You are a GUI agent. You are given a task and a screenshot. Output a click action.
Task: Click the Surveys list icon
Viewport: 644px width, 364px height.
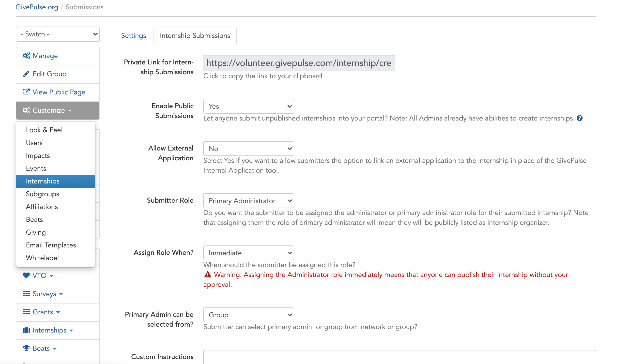tap(26, 293)
